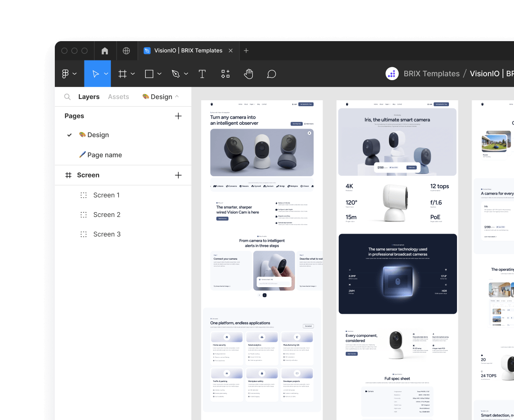Select the Frame tool

(123, 74)
